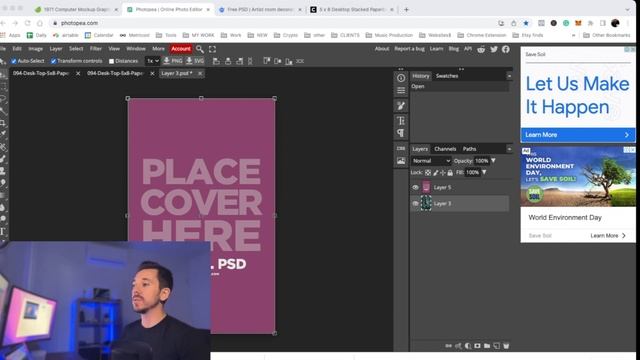The width and height of the screenshot is (640, 360).
Task: Select the Layer 5 thumbnail
Action: point(426,187)
